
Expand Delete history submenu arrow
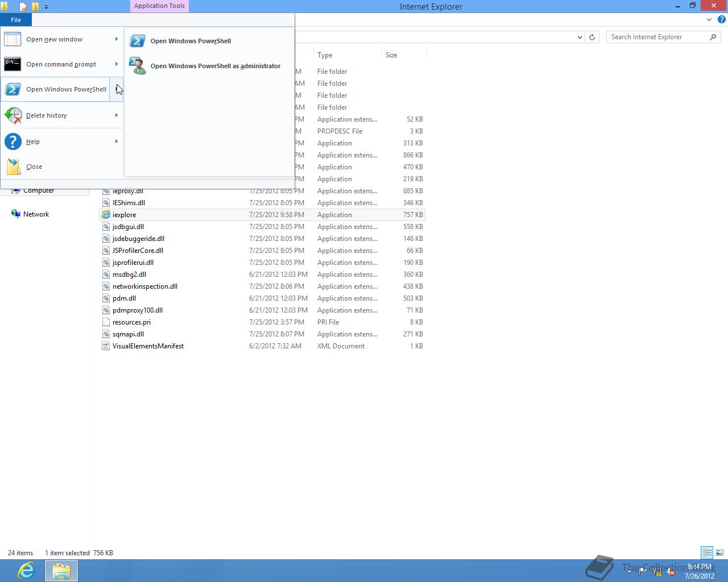coord(116,115)
